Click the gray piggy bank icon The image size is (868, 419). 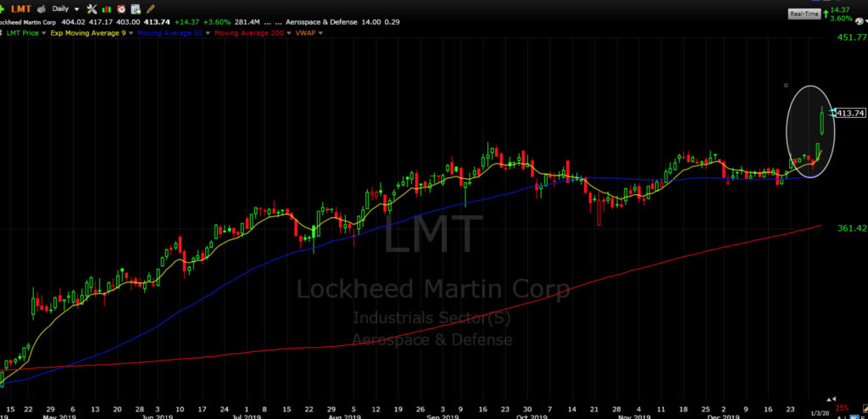41,9
